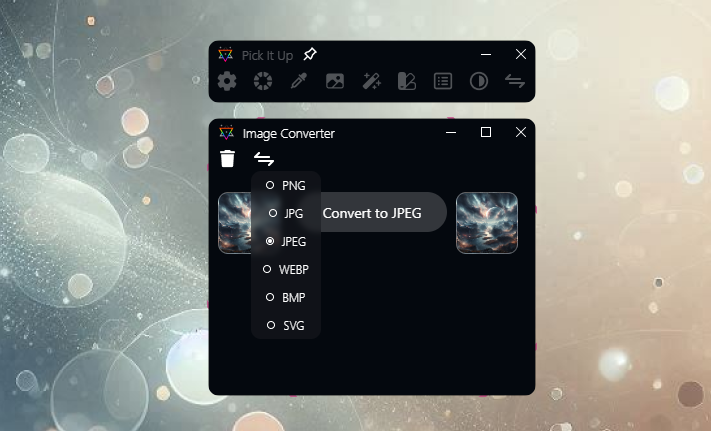Click the half-circle contrast icon
711x431 pixels.
coord(479,82)
